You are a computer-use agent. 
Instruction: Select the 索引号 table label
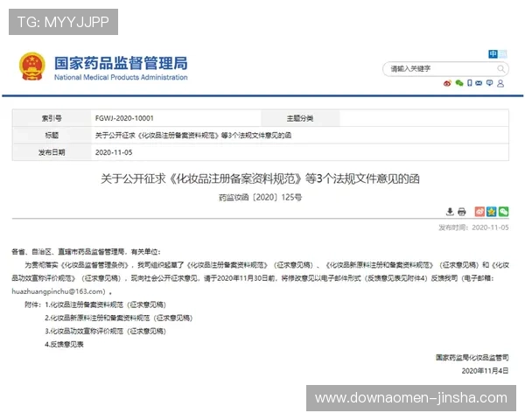tap(52, 118)
